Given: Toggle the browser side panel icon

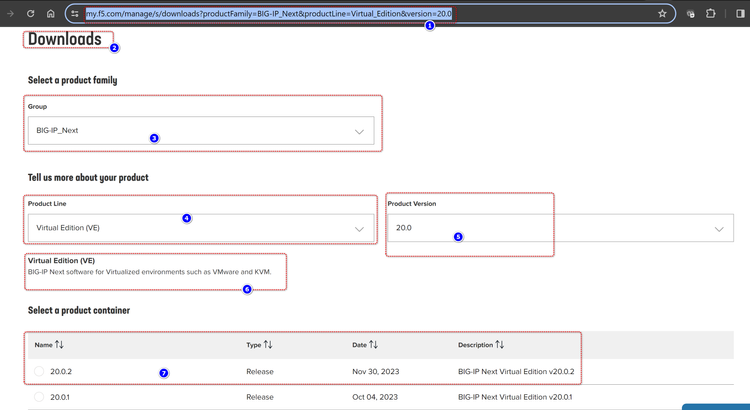Looking at the screenshot, I should [740, 13].
